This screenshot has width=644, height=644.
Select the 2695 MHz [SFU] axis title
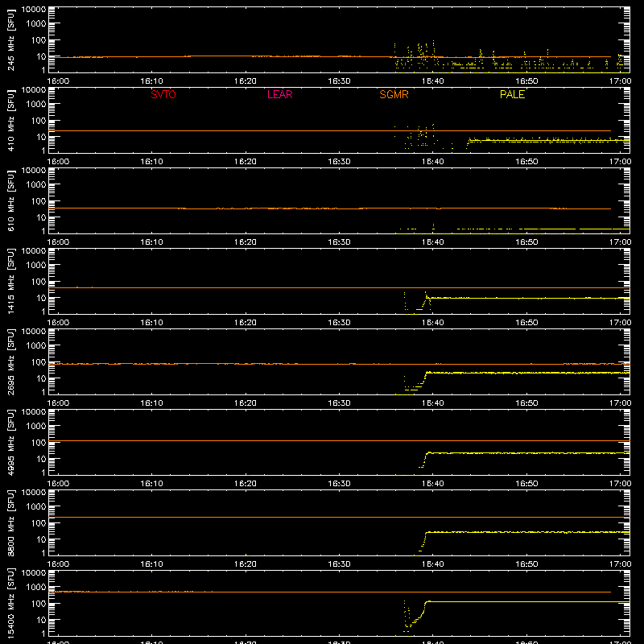(11, 361)
